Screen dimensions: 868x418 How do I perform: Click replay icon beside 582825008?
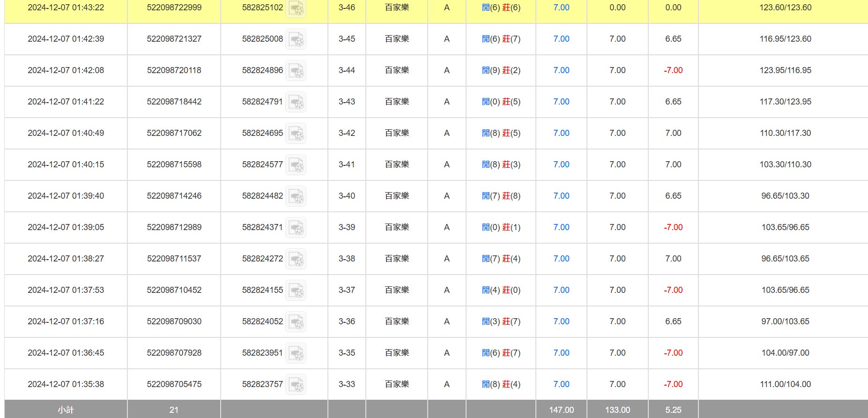pyautogui.click(x=296, y=39)
